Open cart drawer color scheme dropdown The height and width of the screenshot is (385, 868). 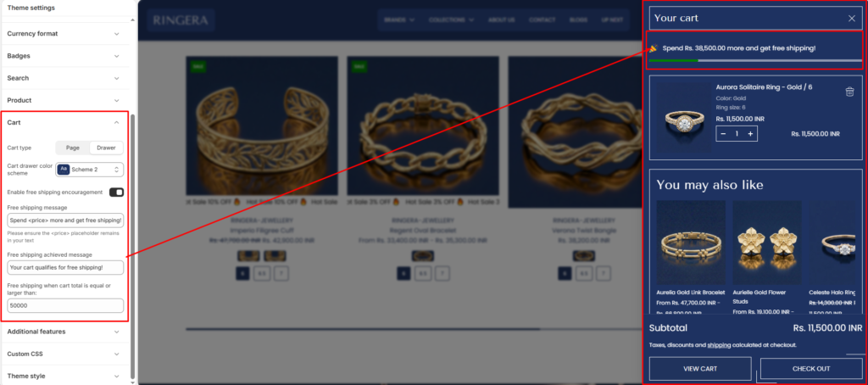pos(90,170)
